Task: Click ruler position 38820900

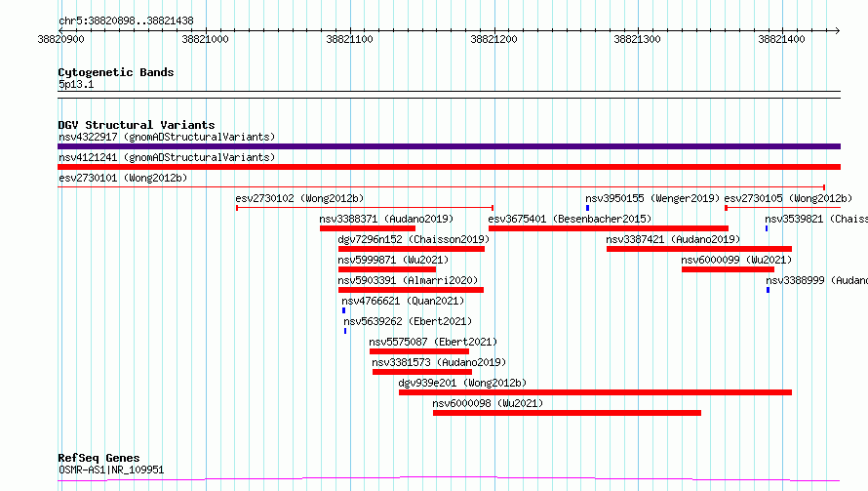Action: [x=60, y=39]
